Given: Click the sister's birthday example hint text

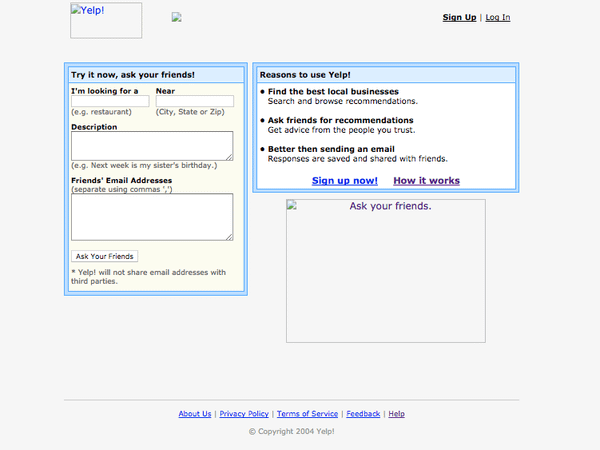Looking at the screenshot, I should pos(144,165).
